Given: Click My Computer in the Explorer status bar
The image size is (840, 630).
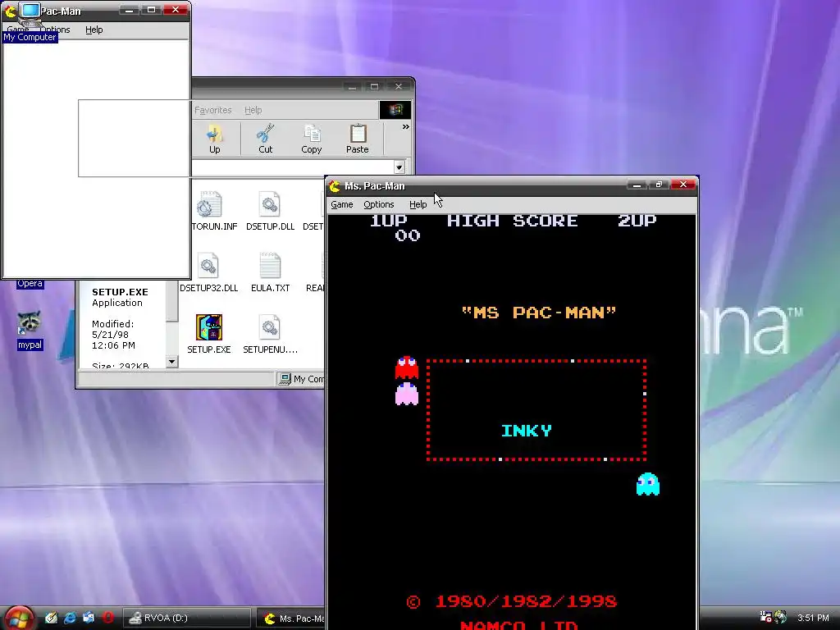Looking at the screenshot, I should (x=301, y=379).
